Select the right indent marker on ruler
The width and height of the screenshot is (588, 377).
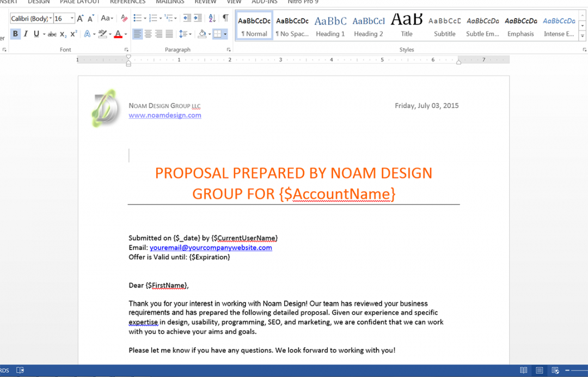tap(458, 62)
